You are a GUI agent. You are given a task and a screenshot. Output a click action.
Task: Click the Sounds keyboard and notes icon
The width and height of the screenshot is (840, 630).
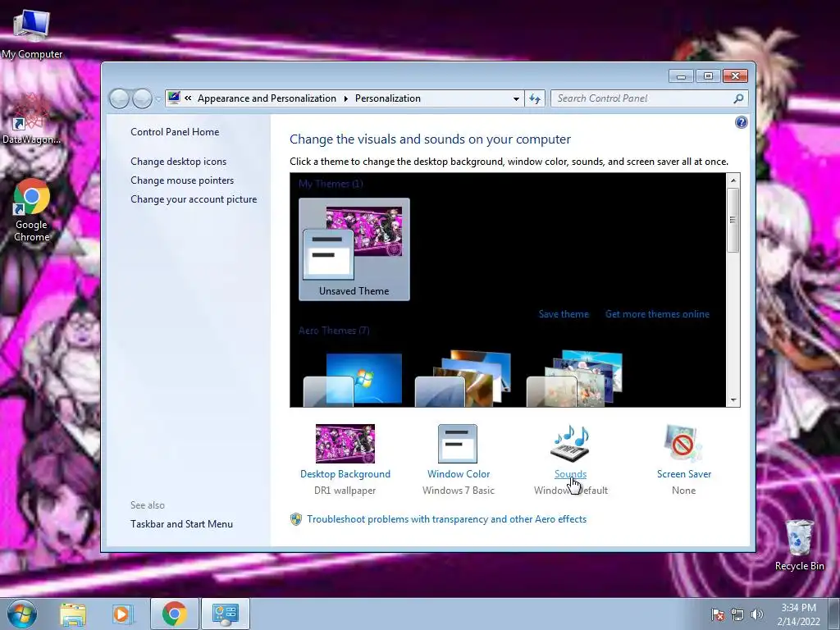(571, 444)
